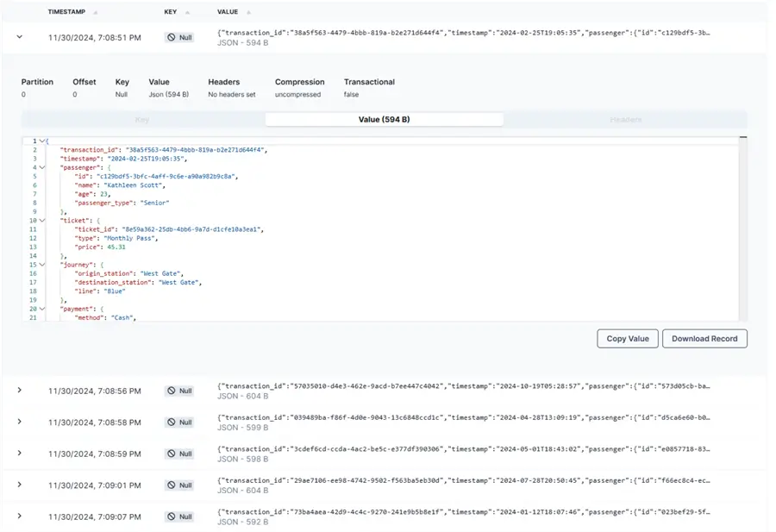Download the record
Screen dimensions: 776x532
tap(704, 339)
